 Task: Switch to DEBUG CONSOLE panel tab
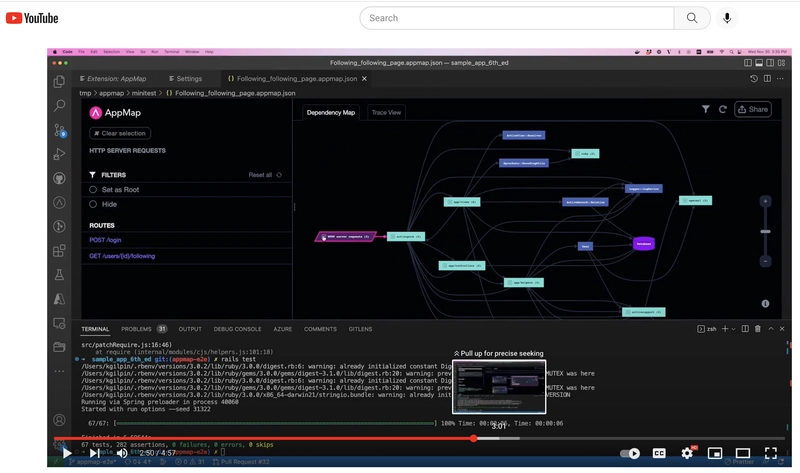(x=237, y=329)
